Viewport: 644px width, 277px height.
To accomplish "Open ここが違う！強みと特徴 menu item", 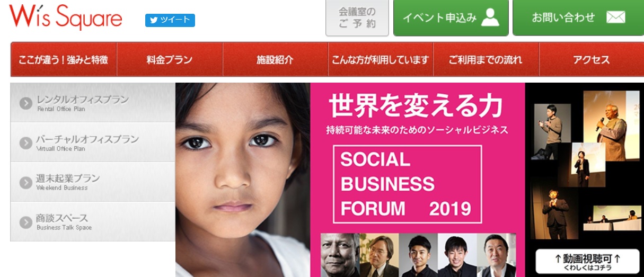I will pos(64,60).
